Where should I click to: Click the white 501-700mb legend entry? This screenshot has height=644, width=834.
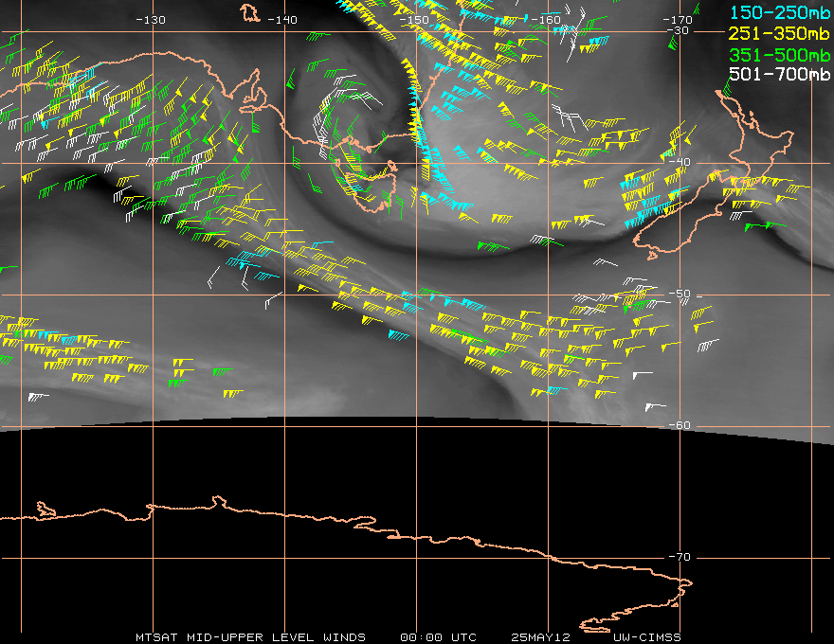(779, 74)
